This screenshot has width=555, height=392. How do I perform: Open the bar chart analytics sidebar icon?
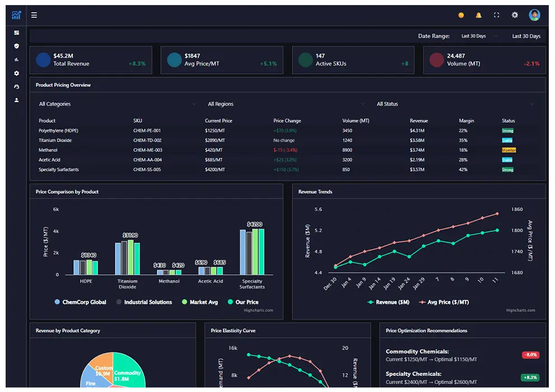coord(16,59)
